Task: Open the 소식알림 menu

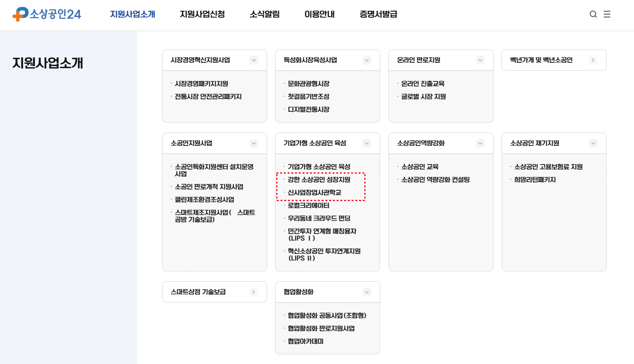Action: pyautogui.click(x=265, y=14)
